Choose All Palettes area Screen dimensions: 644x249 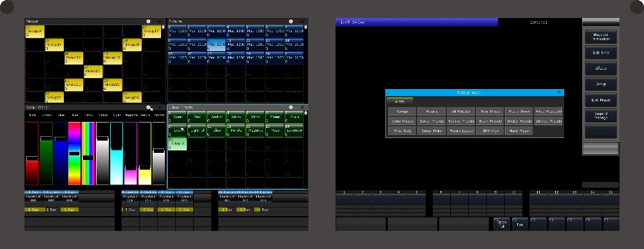460,112
